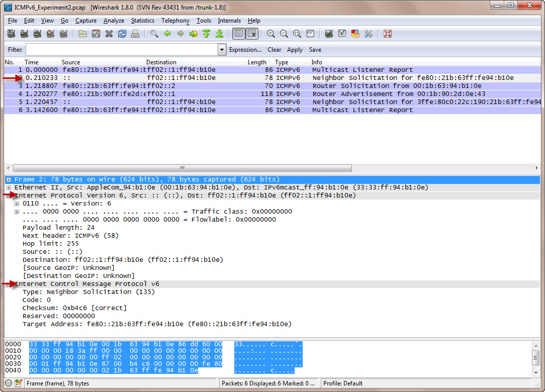
Task: Toggle auto scroll in live capture
Action: [x=251, y=34]
